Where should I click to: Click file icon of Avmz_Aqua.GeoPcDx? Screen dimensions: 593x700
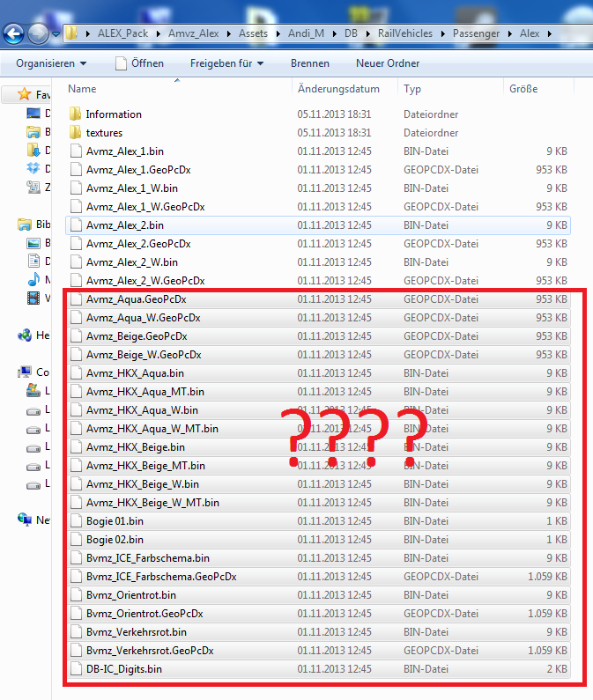pyautogui.click(x=77, y=298)
